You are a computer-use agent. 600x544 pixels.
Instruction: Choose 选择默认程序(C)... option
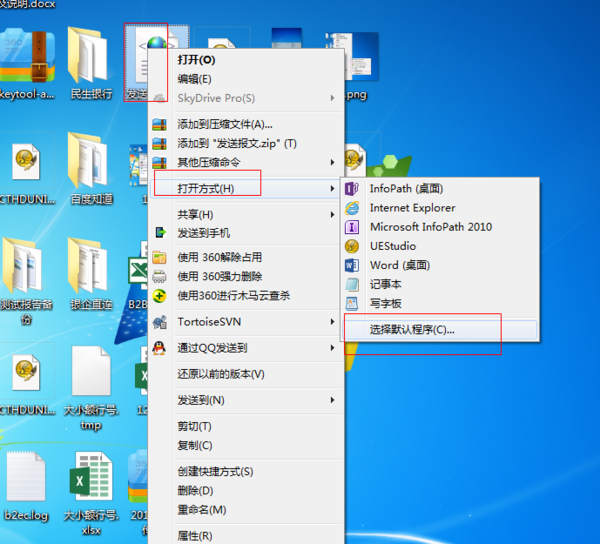pos(412,329)
